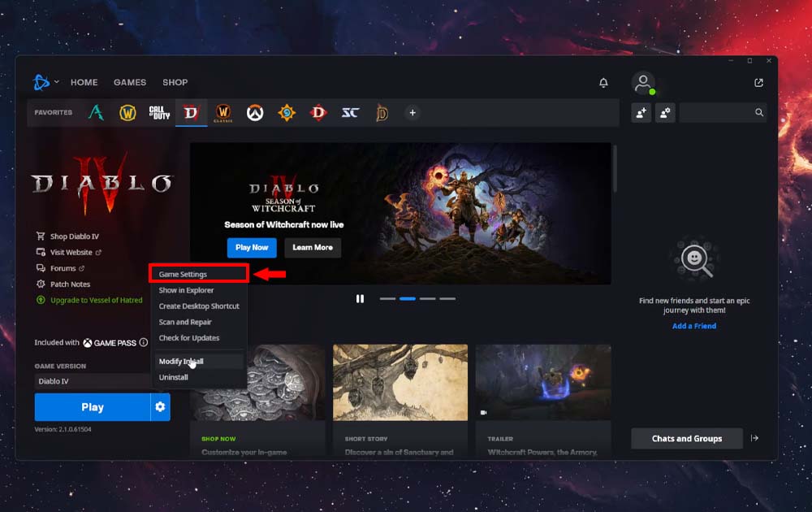
Task: Select GAMES in the top navigation
Action: pyautogui.click(x=130, y=82)
